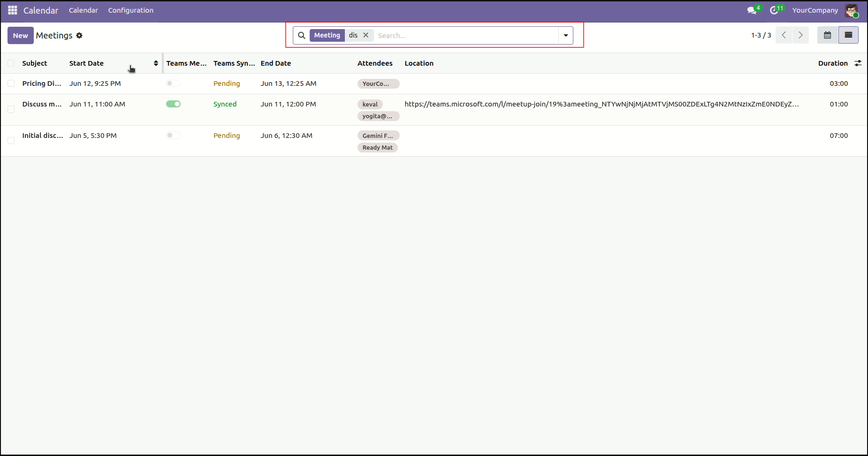This screenshot has height=456, width=868.
Task: Open the Discuss m... meeting subject
Action: (42, 104)
